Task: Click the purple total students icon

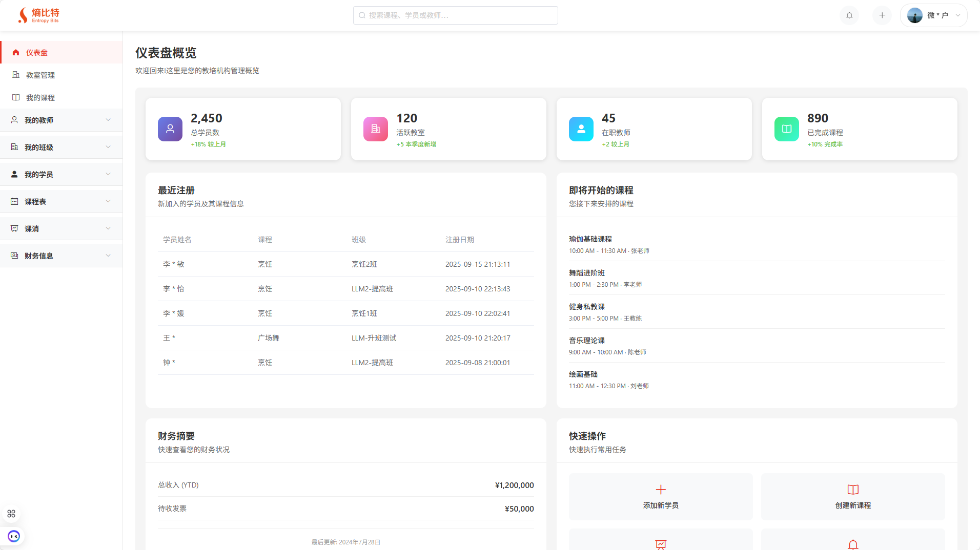Action: pyautogui.click(x=170, y=129)
